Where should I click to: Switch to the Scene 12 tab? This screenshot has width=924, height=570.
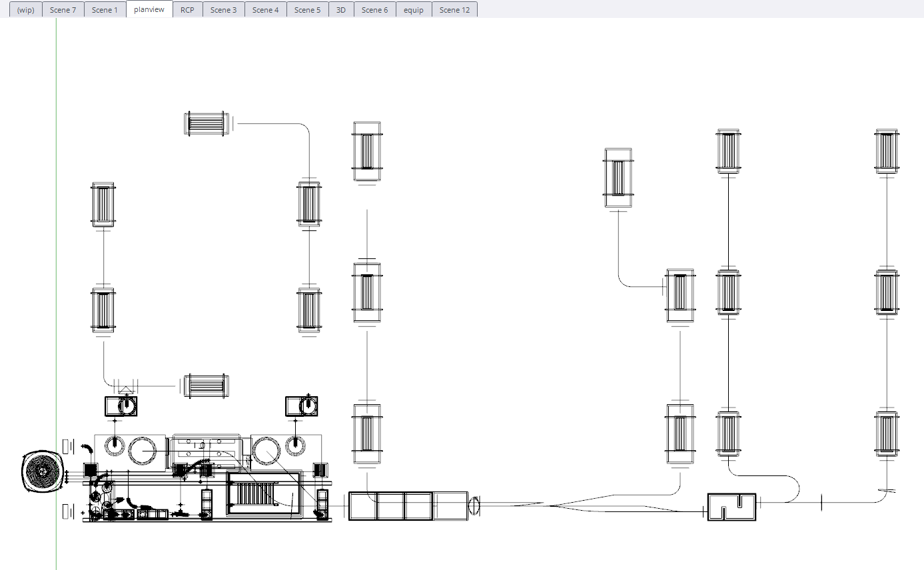(455, 9)
